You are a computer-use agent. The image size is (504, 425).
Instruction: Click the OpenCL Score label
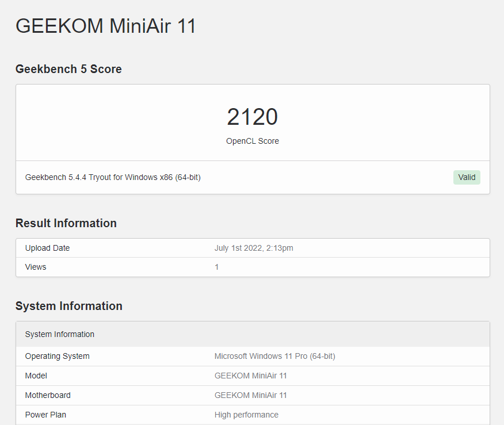tap(253, 141)
